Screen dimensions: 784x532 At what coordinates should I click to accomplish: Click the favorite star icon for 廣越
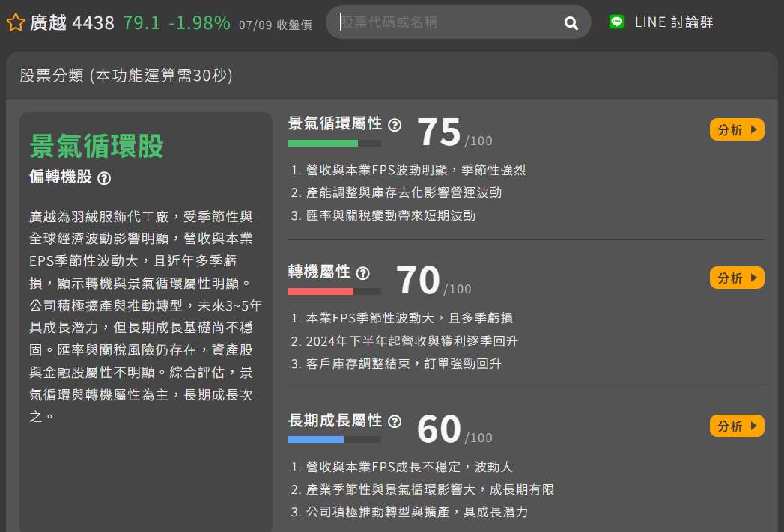point(16,22)
